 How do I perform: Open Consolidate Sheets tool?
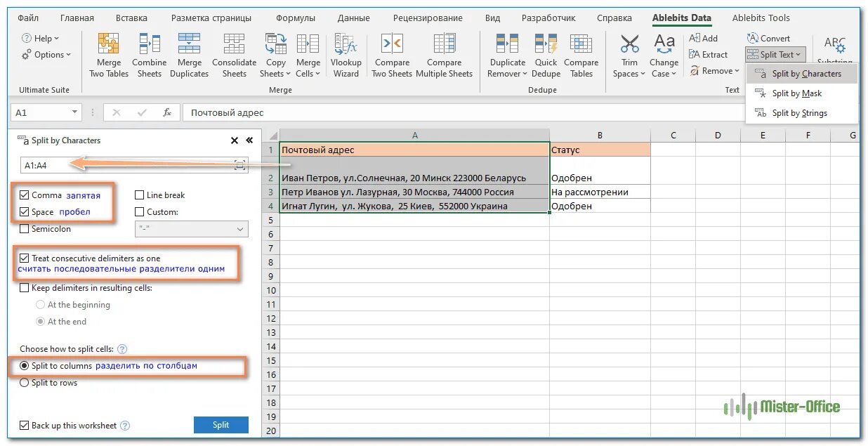[x=234, y=55]
